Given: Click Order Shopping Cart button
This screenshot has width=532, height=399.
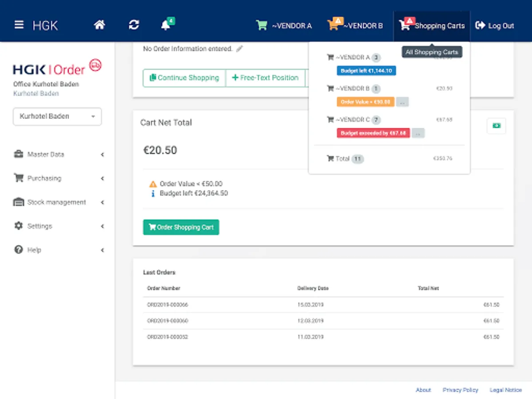Looking at the screenshot, I should click(x=181, y=227).
